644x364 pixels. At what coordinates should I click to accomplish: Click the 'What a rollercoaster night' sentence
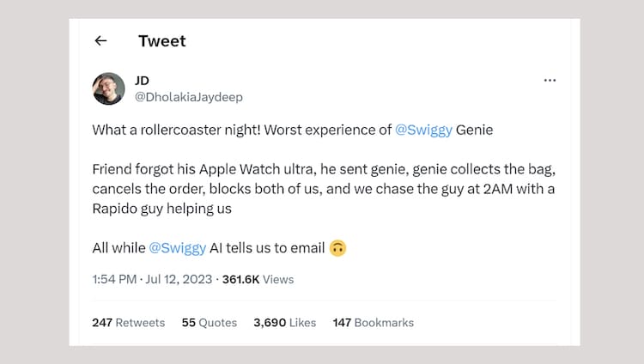coord(240,130)
